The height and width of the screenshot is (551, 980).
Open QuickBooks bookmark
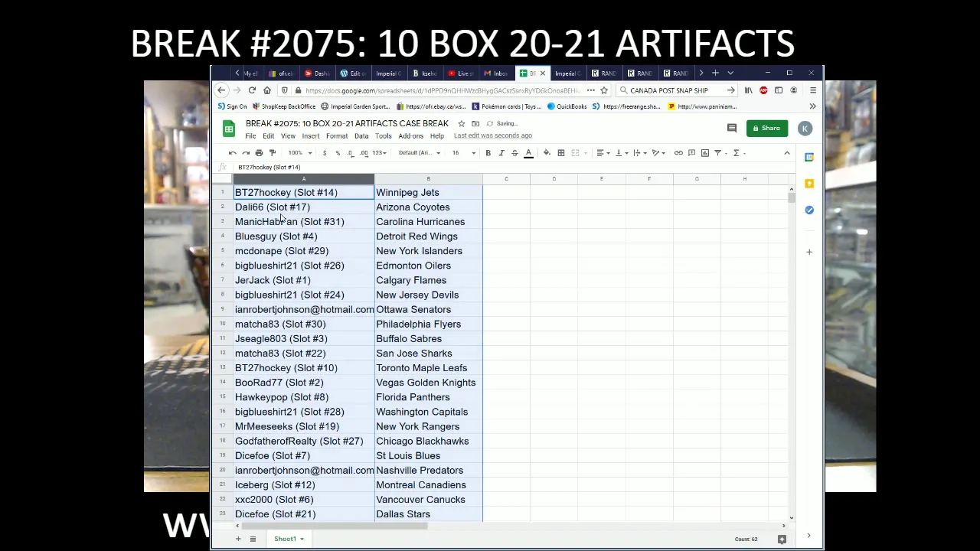tap(567, 106)
